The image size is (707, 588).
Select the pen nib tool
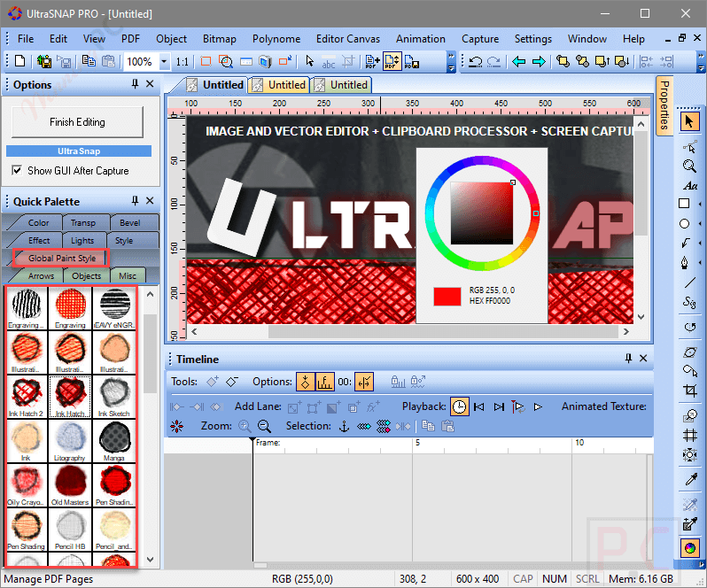point(685,263)
